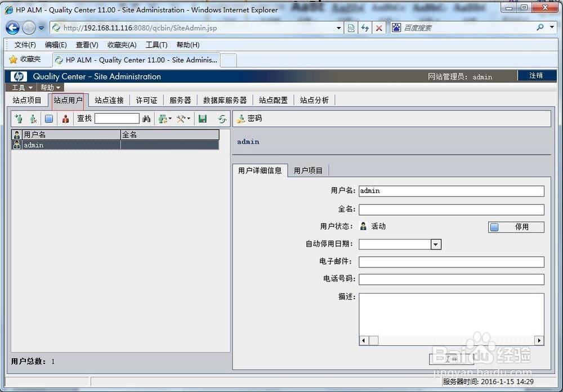Screen dimensions: 563x392
Task: Click the HP logo in header
Action: tap(19, 76)
